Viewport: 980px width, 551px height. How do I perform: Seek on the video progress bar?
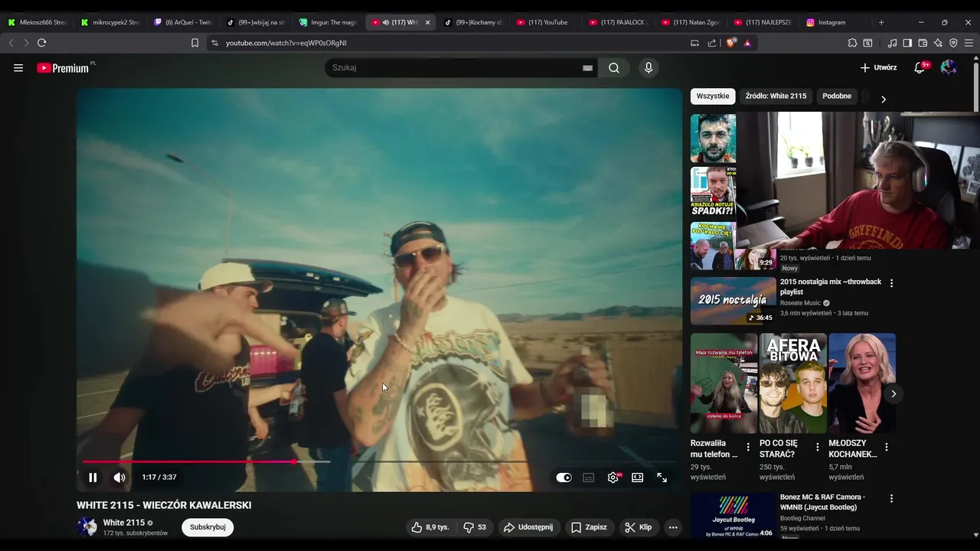(379, 461)
